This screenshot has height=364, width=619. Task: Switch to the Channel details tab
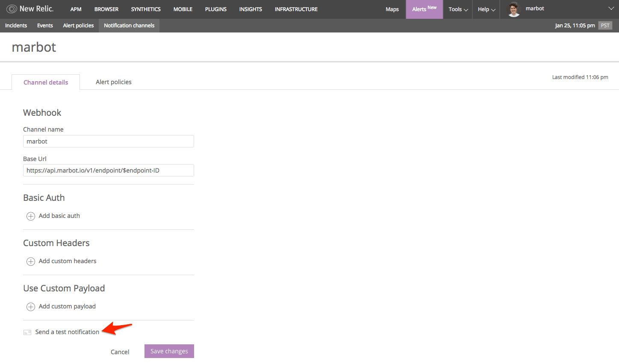tap(46, 82)
